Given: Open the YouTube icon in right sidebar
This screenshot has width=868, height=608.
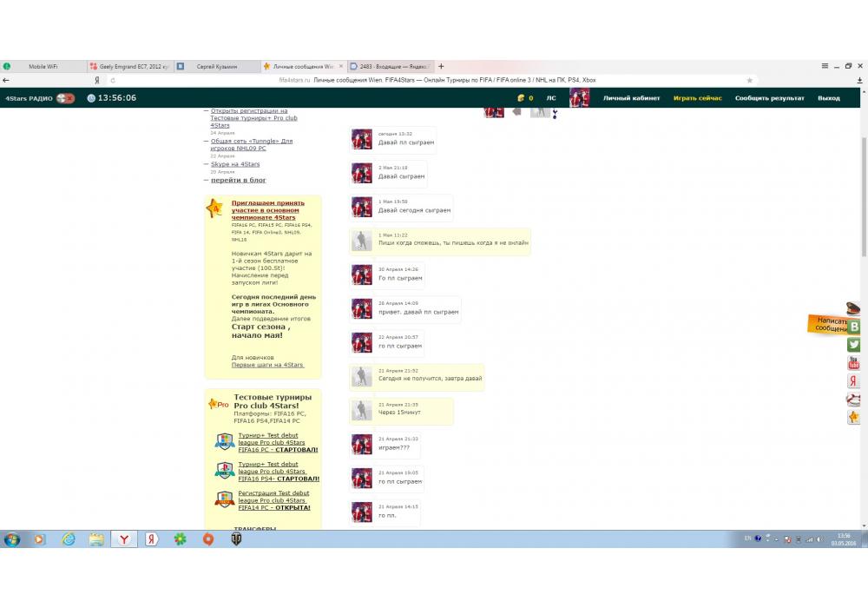Looking at the screenshot, I should (x=854, y=363).
